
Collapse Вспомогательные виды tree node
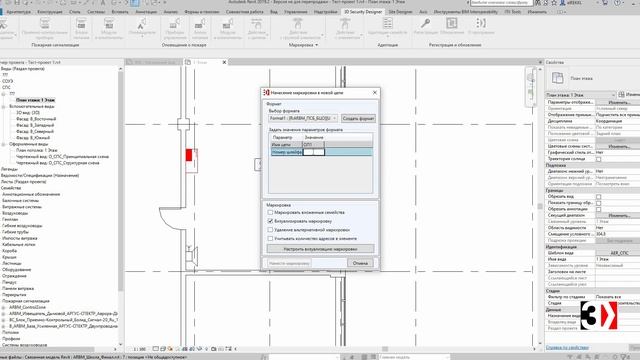coord(3,107)
